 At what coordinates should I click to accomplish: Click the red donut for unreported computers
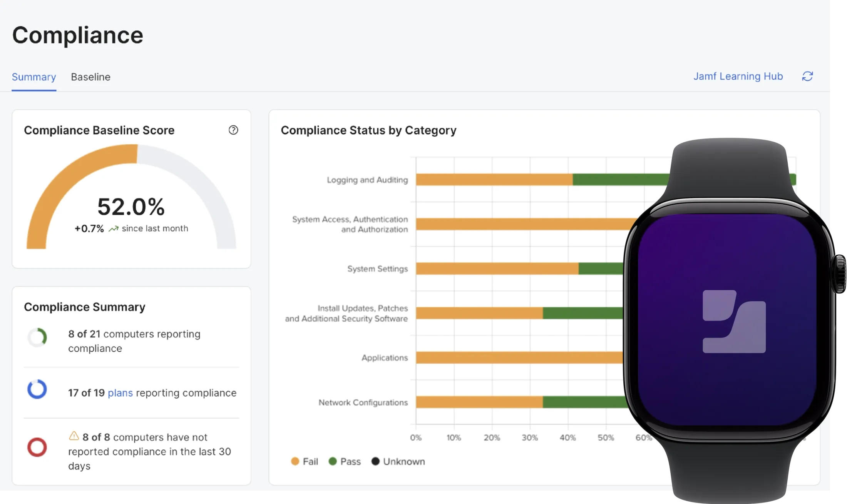(37, 447)
